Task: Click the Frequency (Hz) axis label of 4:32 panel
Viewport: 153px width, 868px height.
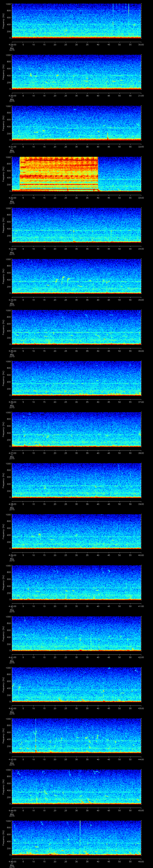Action: point(3,174)
